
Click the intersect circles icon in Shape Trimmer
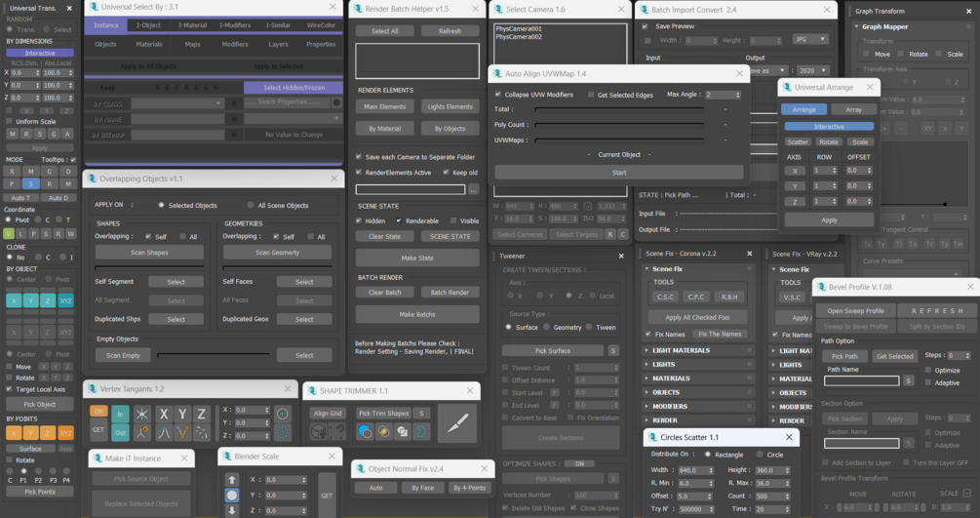pos(384,431)
